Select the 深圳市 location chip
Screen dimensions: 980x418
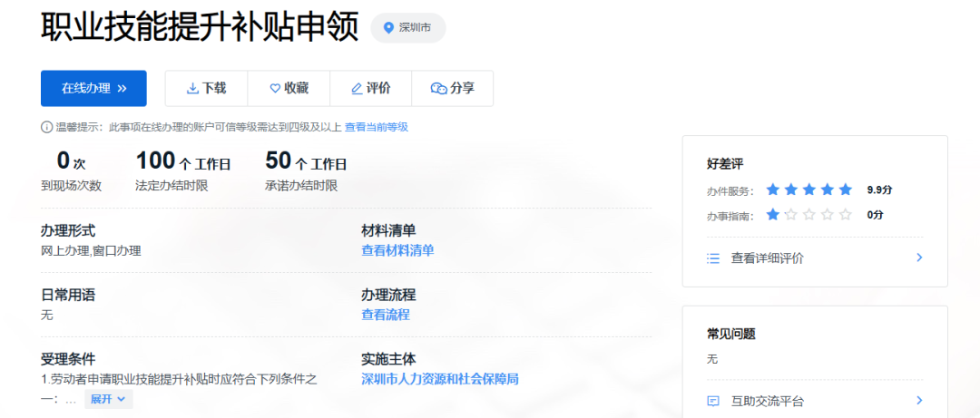point(408,28)
